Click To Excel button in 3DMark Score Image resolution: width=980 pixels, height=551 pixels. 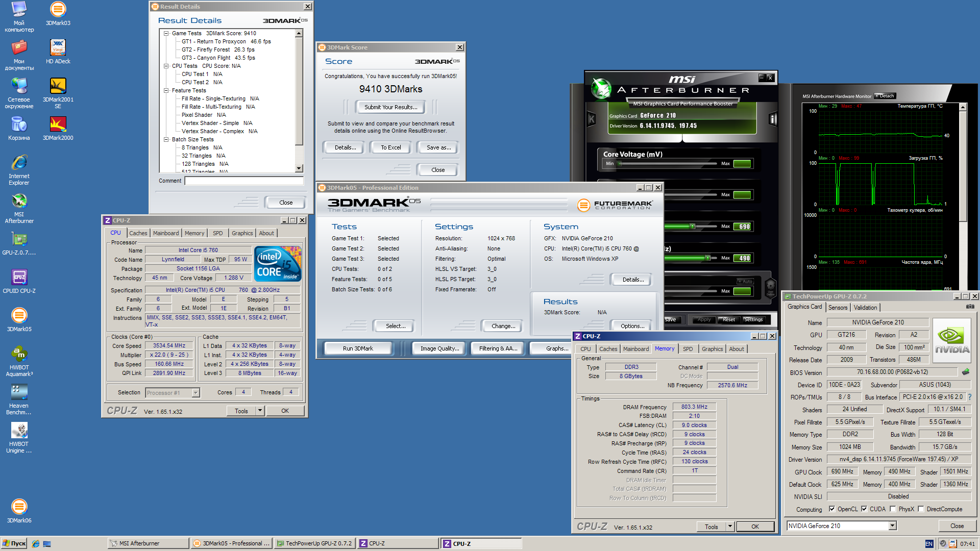point(390,147)
